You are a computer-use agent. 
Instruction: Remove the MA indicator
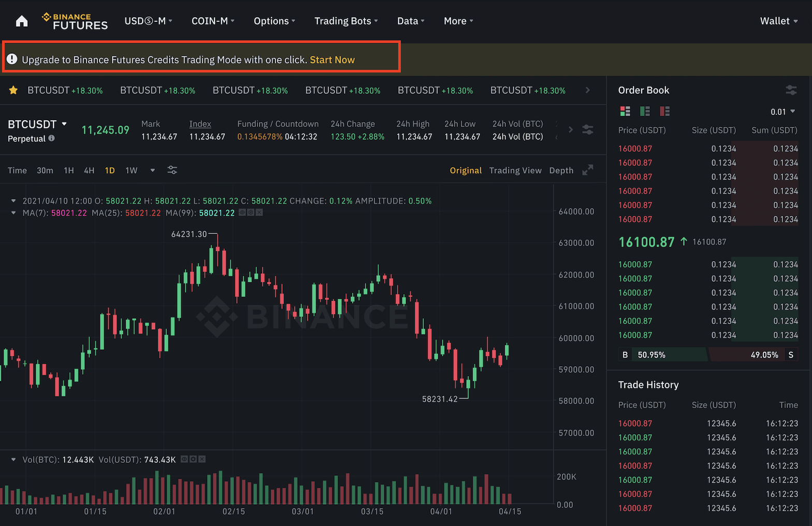coord(259,212)
